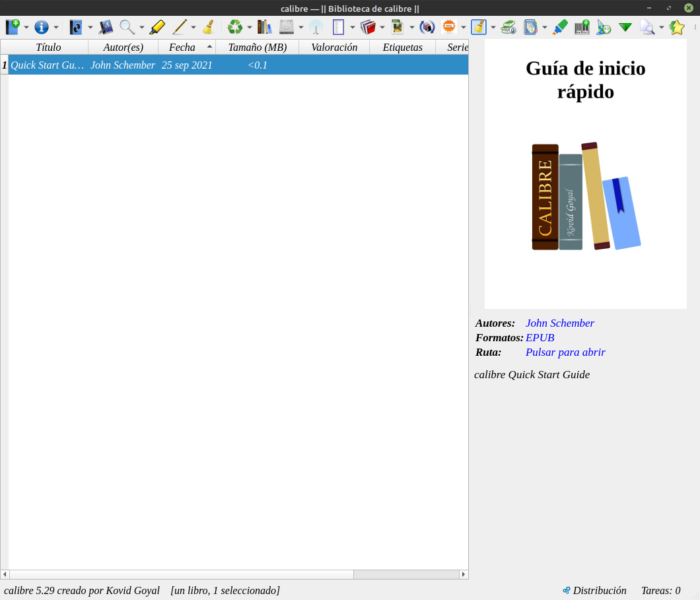Click the John Schember author link
The height and width of the screenshot is (600, 700).
pyautogui.click(x=559, y=323)
